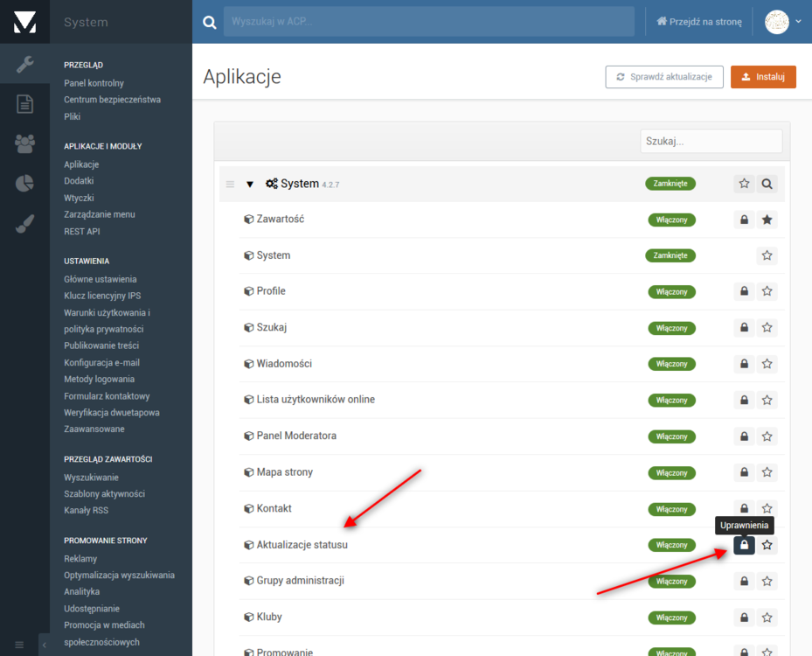
Task: Click the Przejdź na stronę link
Action: point(699,22)
